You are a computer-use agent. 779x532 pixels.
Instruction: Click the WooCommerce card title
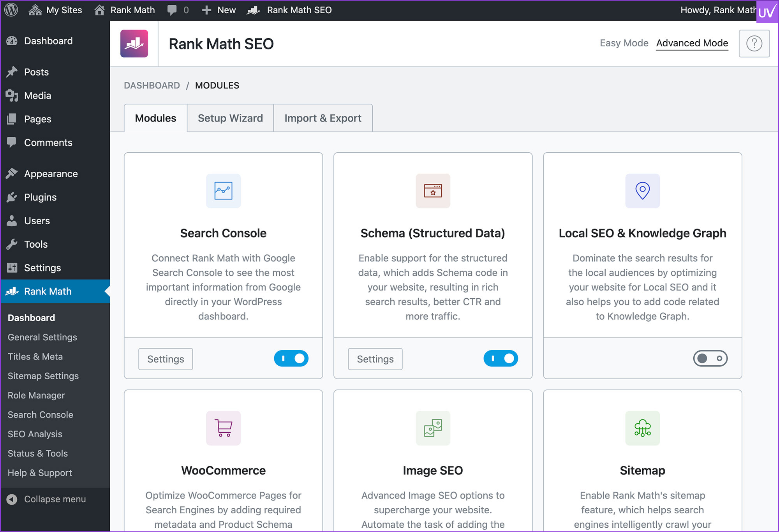point(224,470)
